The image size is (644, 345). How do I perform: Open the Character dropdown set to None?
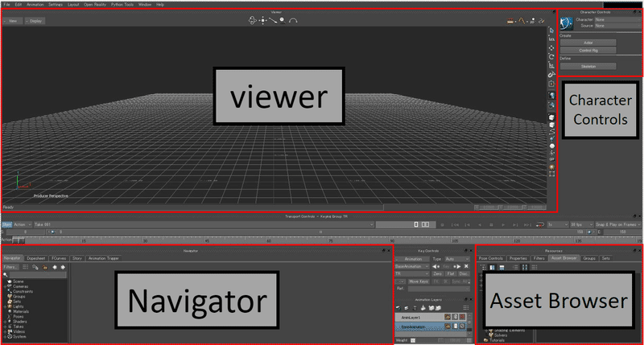(x=617, y=19)
